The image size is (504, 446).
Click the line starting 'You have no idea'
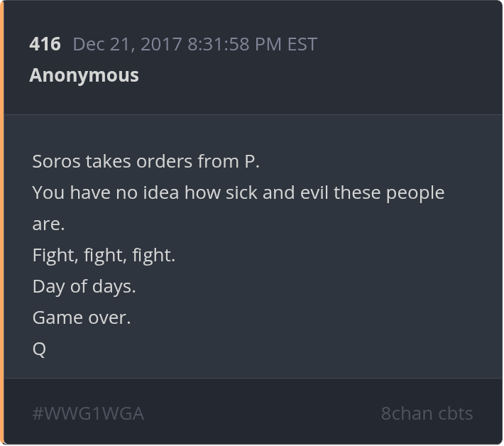click(x=238, y=192)
